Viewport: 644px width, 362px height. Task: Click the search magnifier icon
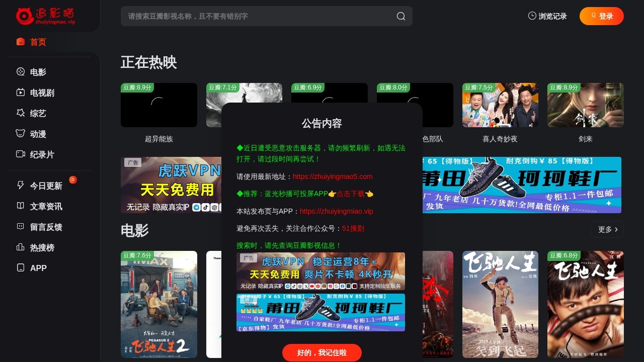tap(401, 16)
